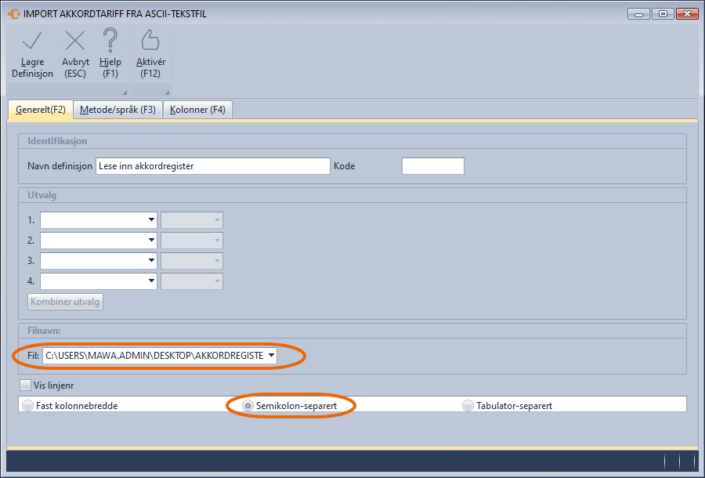
Task: Select Fast kolonnebredde radio option
Action: pyautogui.click(x=26, y=405)
